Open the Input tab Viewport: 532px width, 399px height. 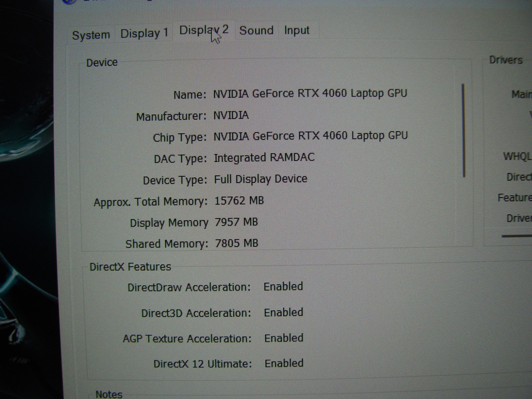pos(297,30)
